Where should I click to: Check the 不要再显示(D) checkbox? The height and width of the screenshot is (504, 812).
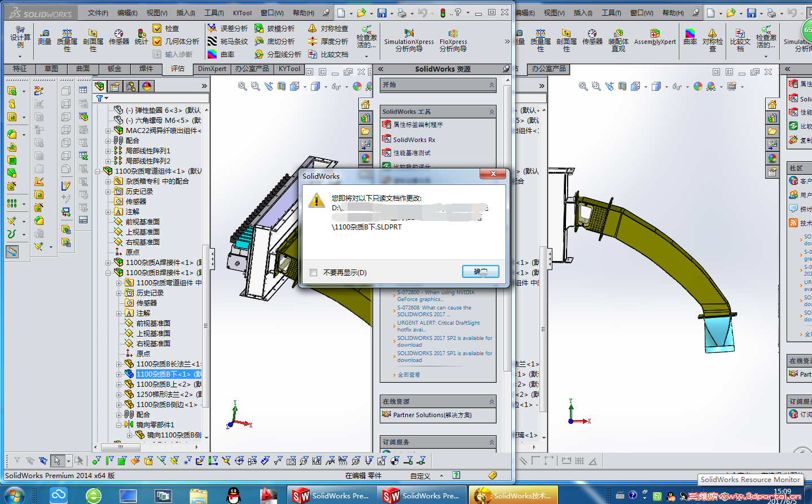[x=314, y=273]
